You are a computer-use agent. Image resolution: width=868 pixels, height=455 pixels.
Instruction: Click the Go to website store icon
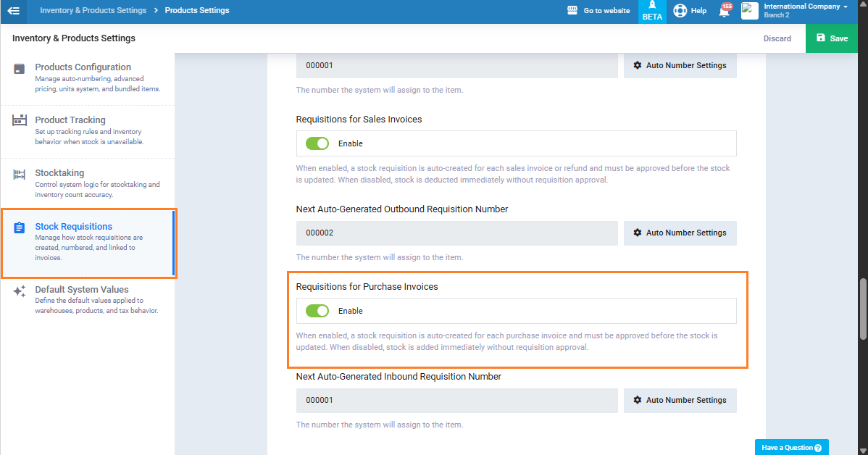pyautogui.click(x=572, y=11)
